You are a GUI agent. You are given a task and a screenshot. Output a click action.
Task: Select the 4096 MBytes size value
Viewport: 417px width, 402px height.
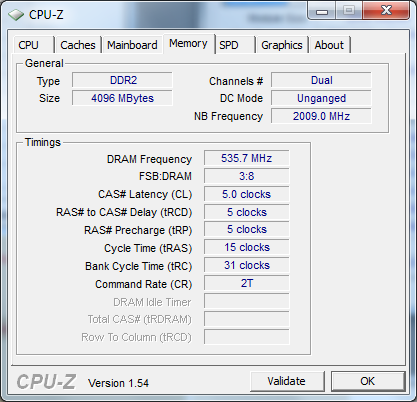pos(122,98)
